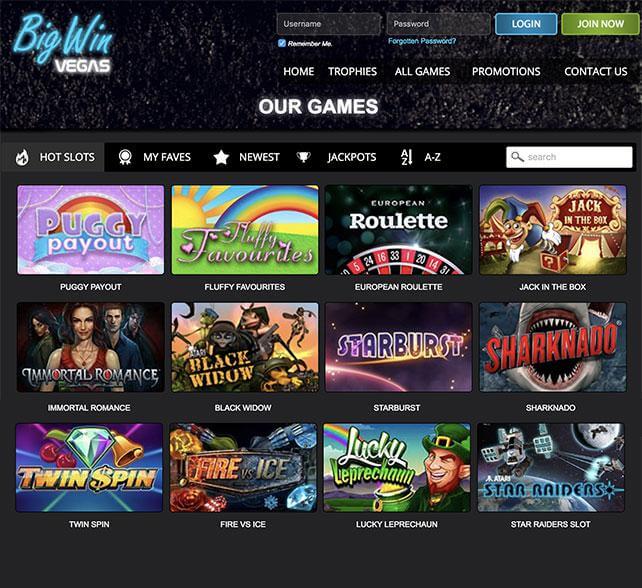This screenshot has width=642, height=588.
Task: Select the Jackpots tab label
Action: [351, 157]
